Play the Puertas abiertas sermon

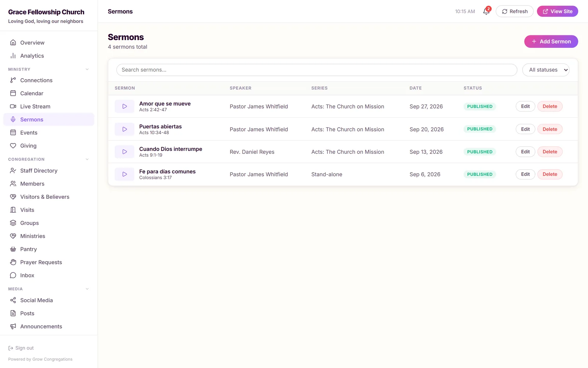pos(125,129)
